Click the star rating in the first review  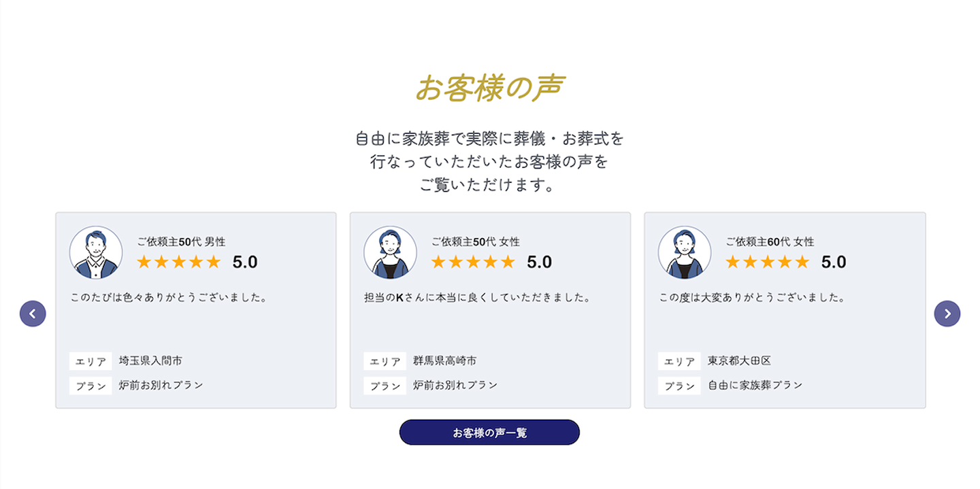pyautogui.click(x=179, y=262)
